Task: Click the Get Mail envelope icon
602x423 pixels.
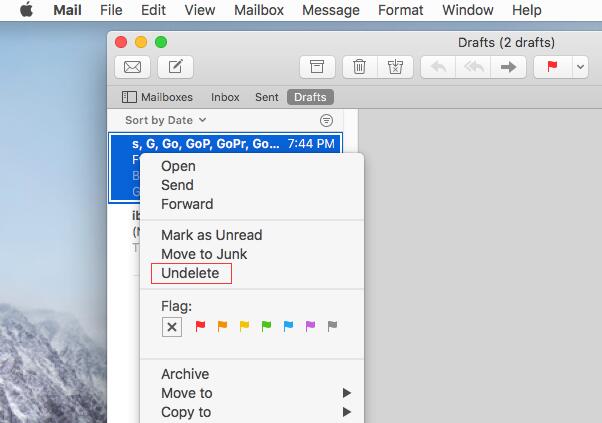Action: pyautogui.click(x=131, y=67)
